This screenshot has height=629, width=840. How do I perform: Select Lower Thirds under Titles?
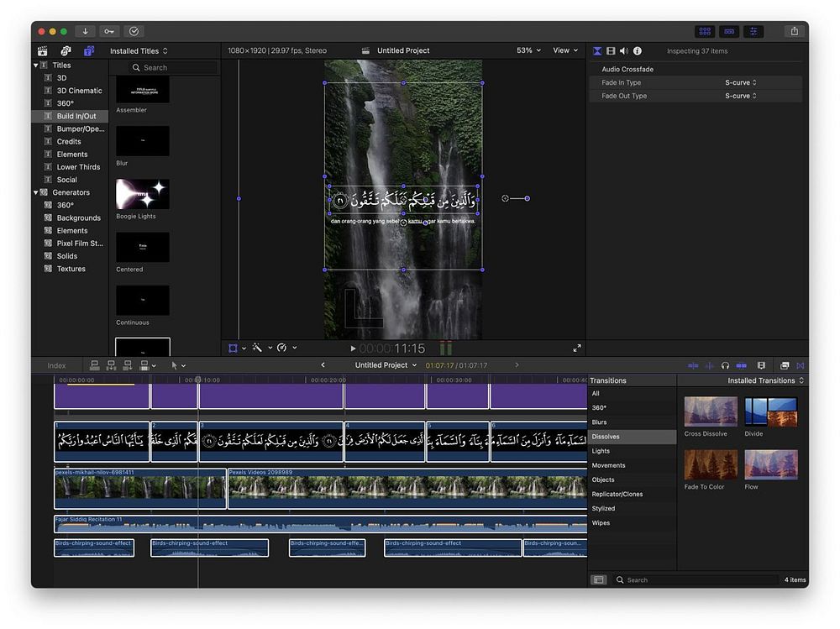(x=78, y=167)
